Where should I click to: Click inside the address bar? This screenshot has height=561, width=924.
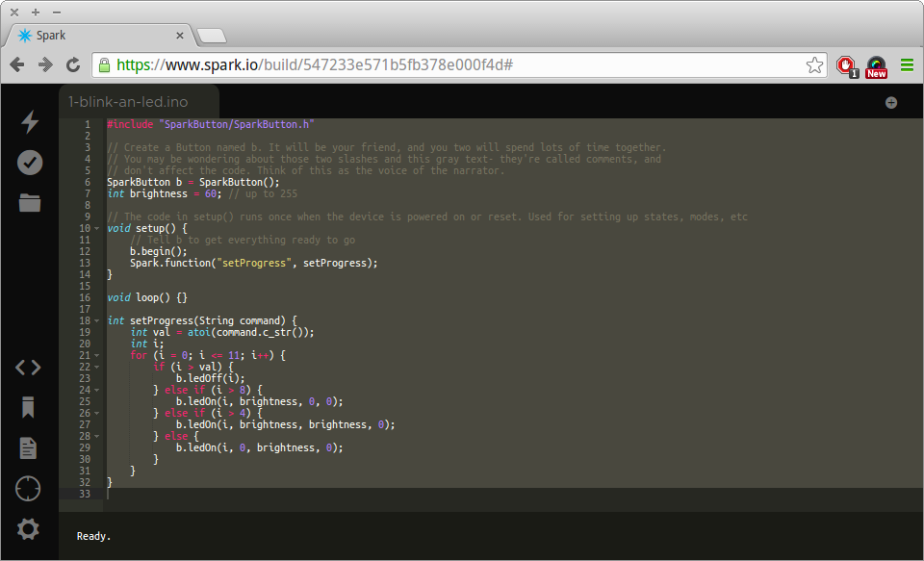coord(385,65)
